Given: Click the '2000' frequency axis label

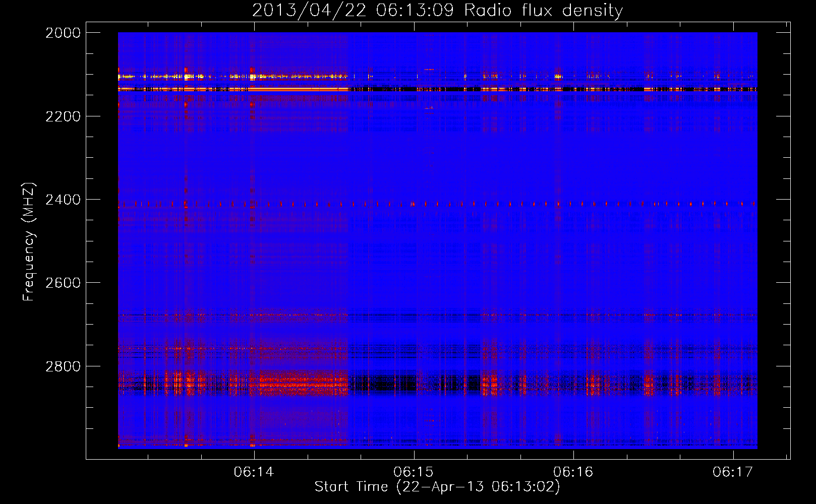Looking at the screenshot, I should tap(63, 33).
